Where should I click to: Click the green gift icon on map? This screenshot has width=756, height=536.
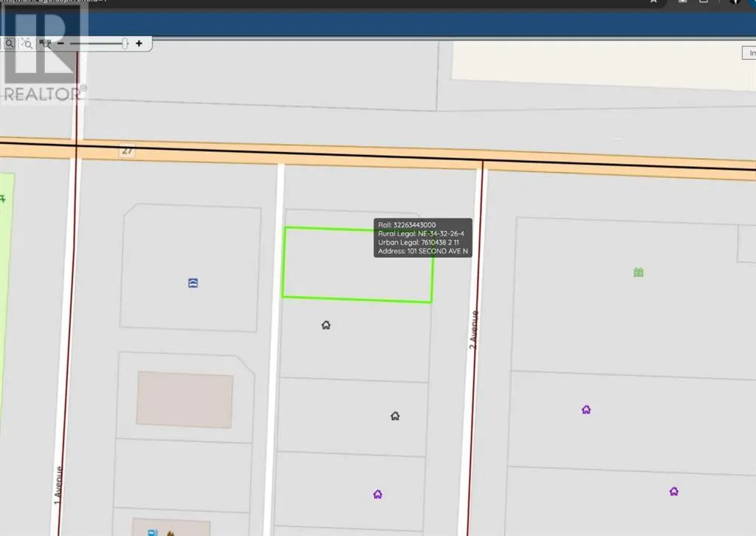pyautogui.click(x=638, y=272)
